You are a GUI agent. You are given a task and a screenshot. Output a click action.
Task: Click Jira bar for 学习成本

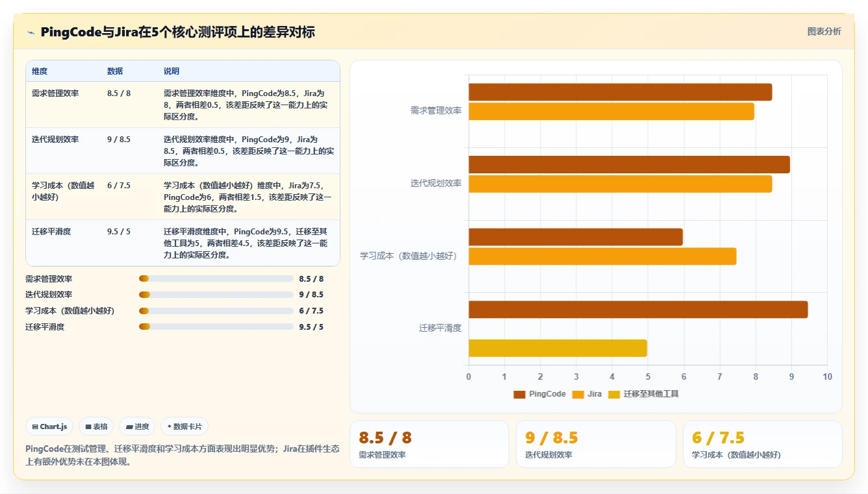click(x=602, y=256)
